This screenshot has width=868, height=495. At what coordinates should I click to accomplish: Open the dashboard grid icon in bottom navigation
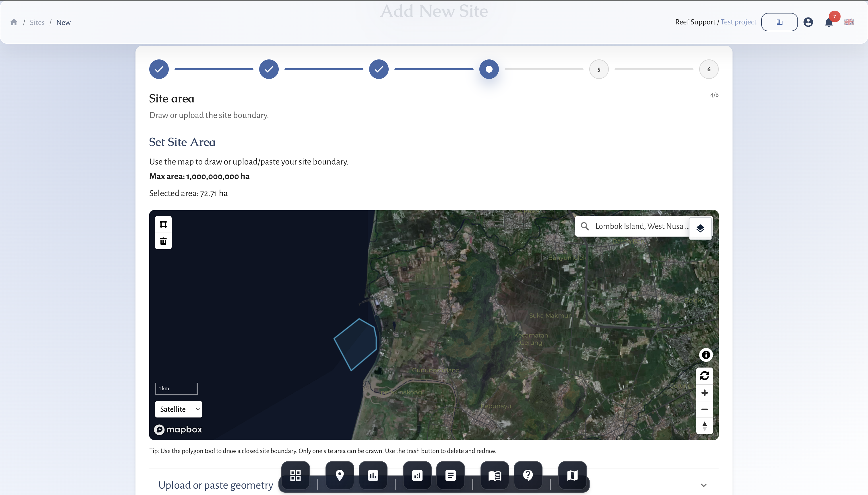pyautogui.click(x=295, y=475)
